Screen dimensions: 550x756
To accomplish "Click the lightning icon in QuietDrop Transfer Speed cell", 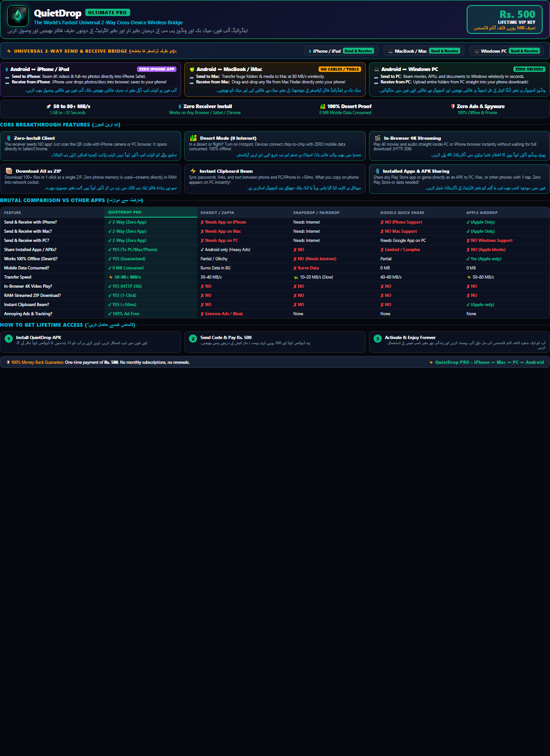I will point(111,277).
